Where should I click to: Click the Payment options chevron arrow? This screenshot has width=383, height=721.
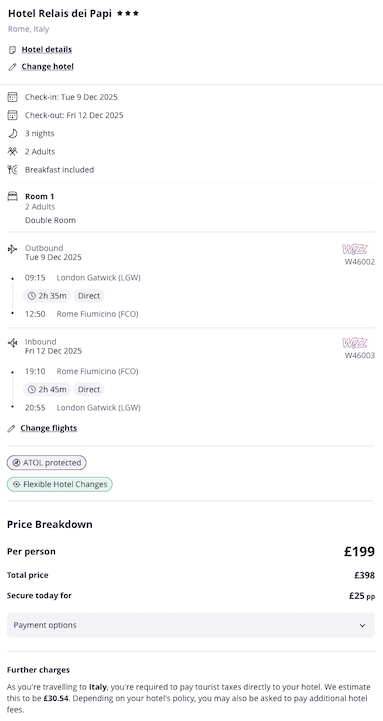pos(362,625)
